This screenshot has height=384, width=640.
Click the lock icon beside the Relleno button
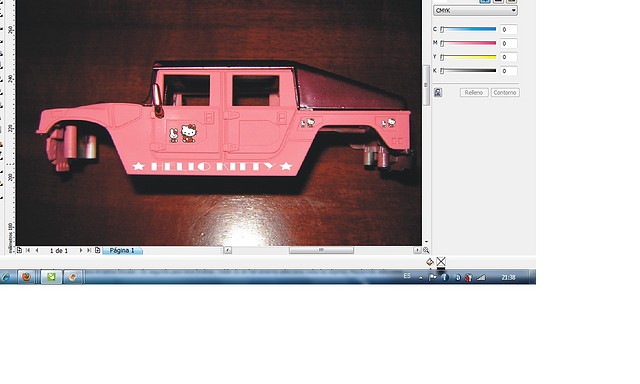(438, 92)
